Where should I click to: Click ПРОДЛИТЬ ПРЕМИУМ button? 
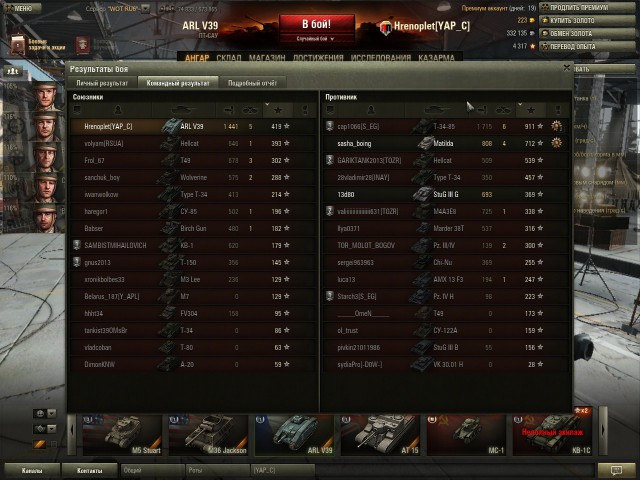click(587, 8)
